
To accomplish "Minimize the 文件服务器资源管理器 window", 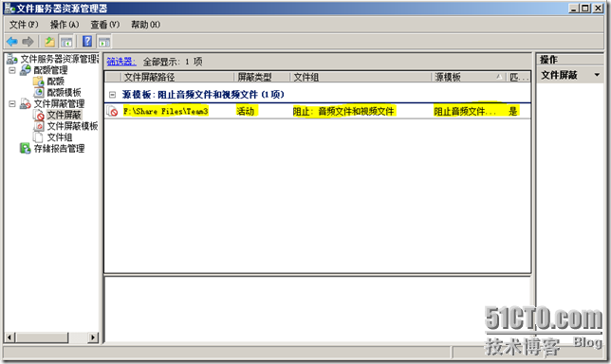I will click(573, 9).
